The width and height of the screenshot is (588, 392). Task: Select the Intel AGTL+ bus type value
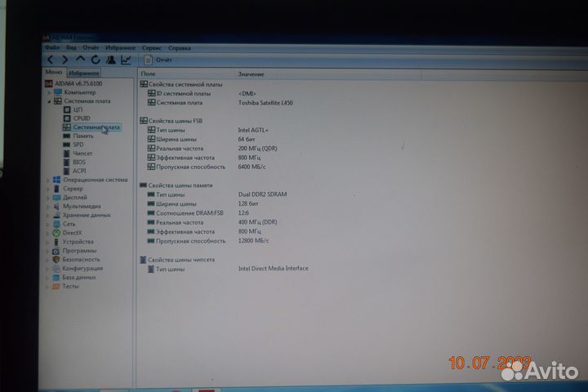(253, 130)
